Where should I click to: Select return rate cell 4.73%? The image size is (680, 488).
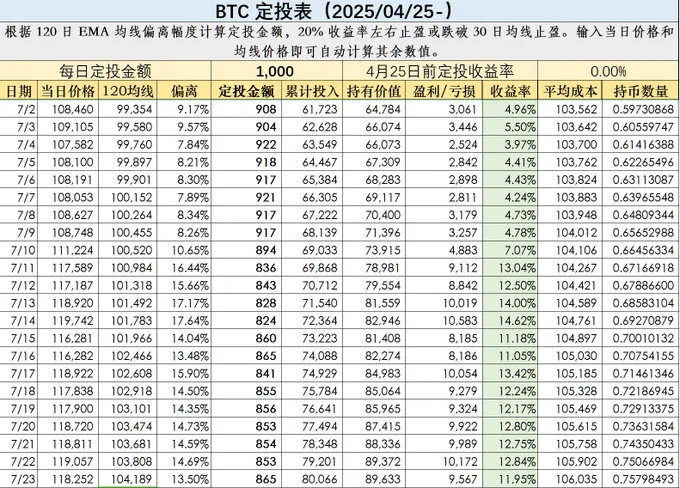510,215
